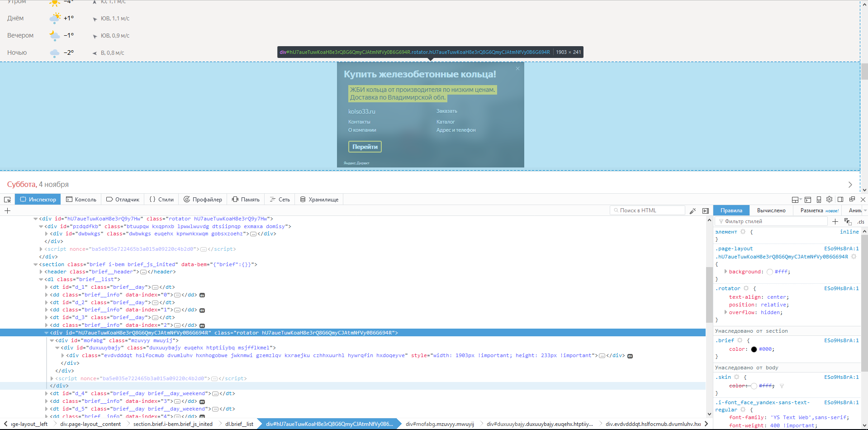Dock DevTools to side icon
868x430 pixels.
(x=840, y=199)
